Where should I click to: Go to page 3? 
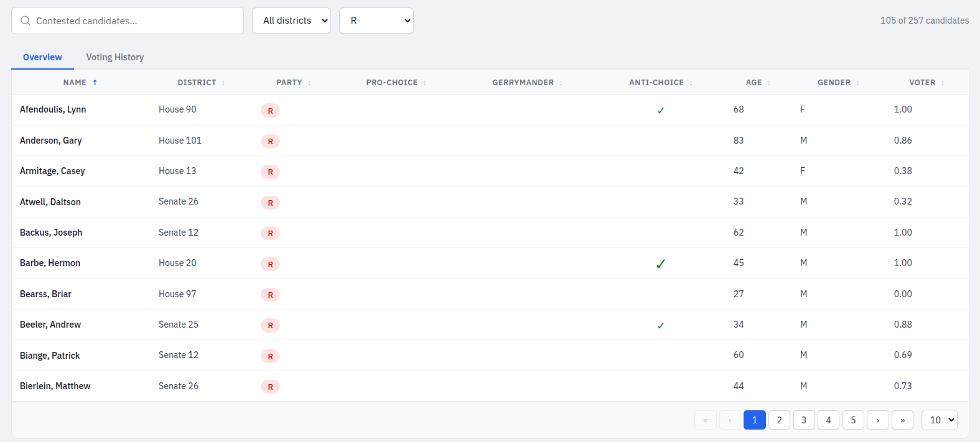(804, 420)
